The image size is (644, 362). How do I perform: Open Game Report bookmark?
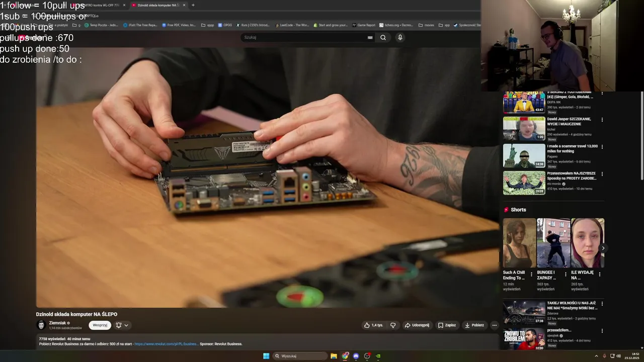[x=364, y=25]
